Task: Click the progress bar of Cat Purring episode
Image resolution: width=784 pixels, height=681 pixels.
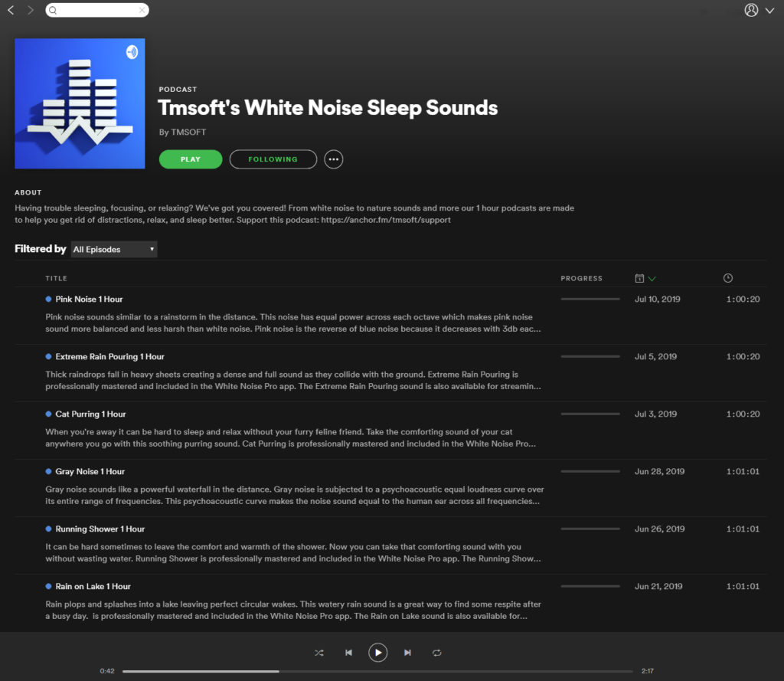Action: coord(590,414)
